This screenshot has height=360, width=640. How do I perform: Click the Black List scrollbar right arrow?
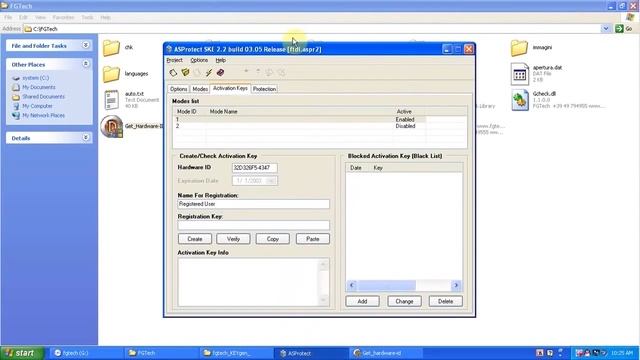tap(456, 285)
